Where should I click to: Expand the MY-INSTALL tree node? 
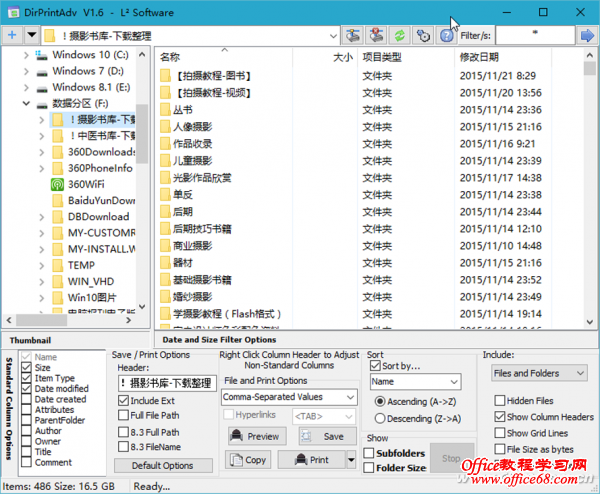coord(41,249)
